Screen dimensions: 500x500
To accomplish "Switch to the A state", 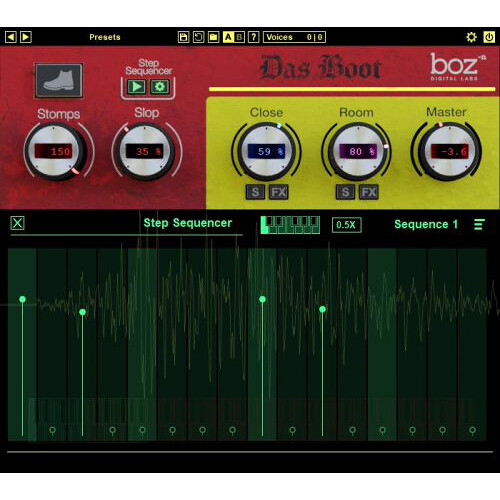I will tap(228, 37).
